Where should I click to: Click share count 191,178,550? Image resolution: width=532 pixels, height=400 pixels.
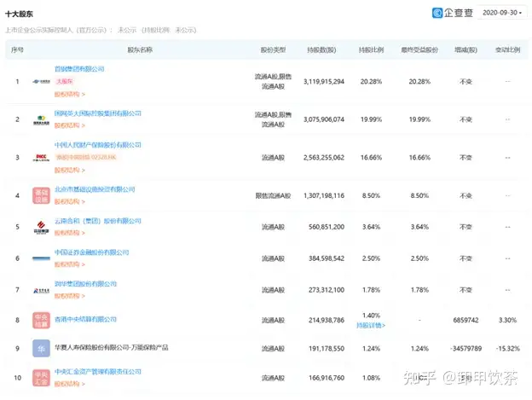(x=327, y=349)
